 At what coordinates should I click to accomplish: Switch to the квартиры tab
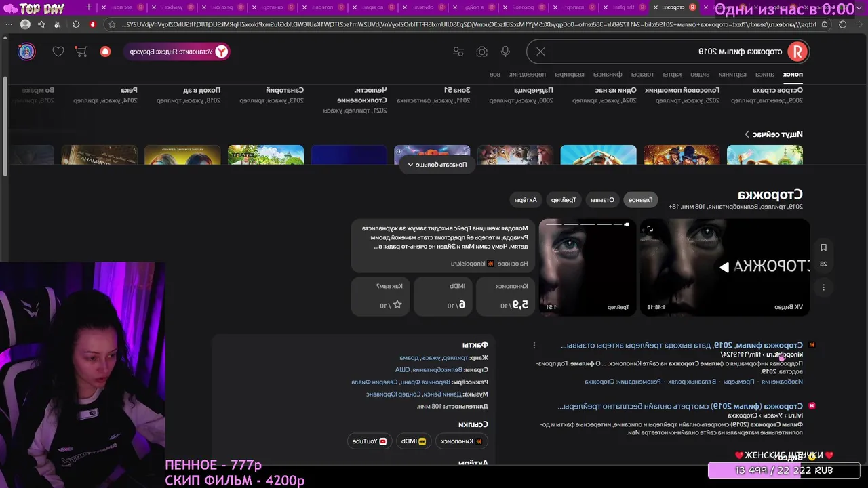570,74
